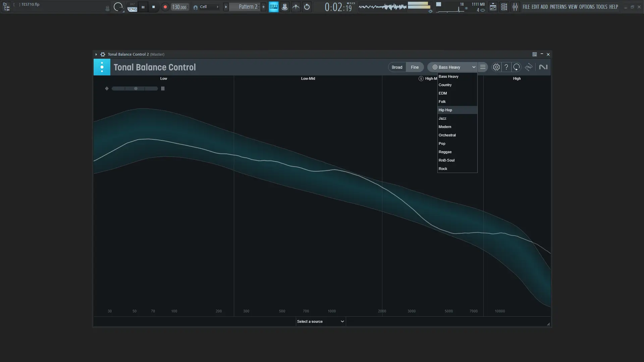
Task: Click the Native Instruments logo icon
Action: [x=543, y=67]
